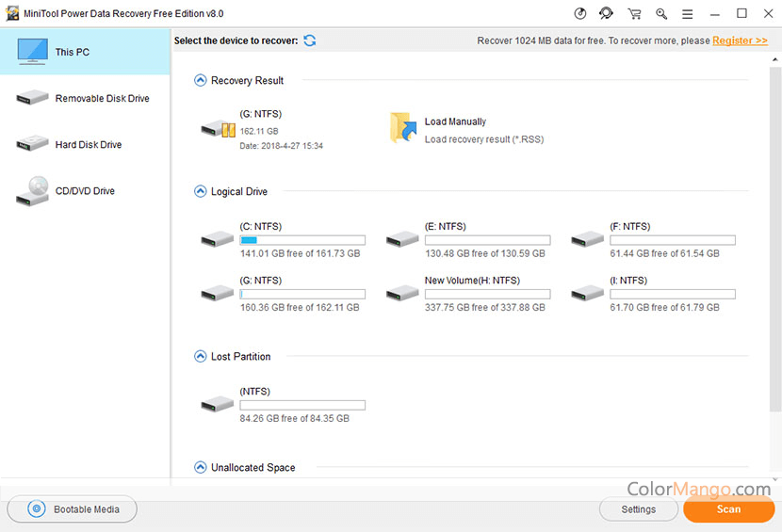Click the bootable disc icon in title bar
This screenshot has width=782, height=532.
(x=579, y=14)
